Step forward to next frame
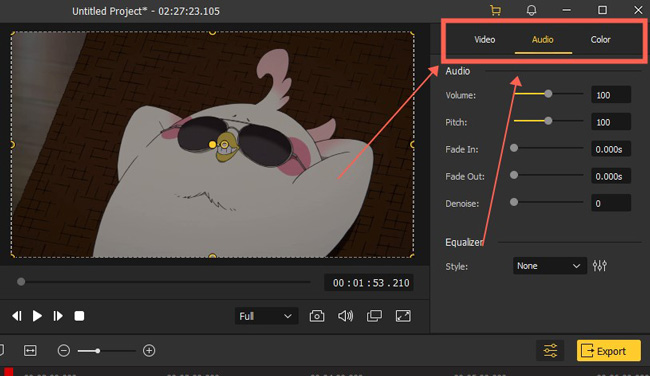This screenshot has width=650, height=376. pyautogui.click(x=58, y=316)
